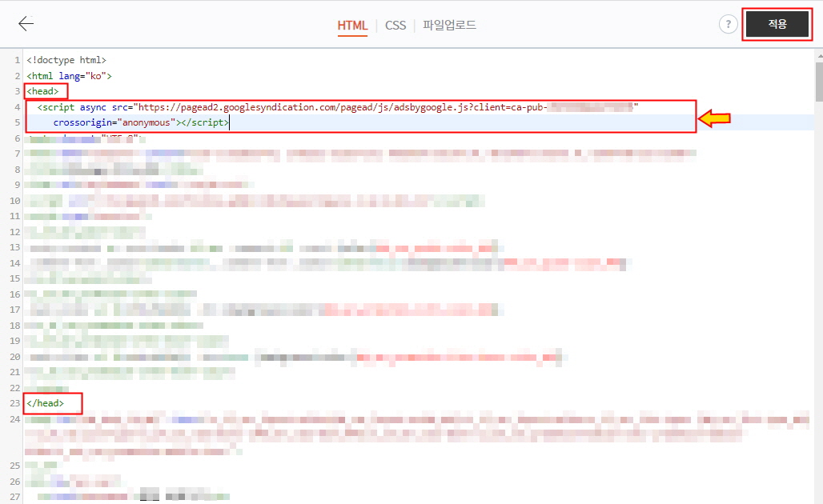Switch to the CSS tab
Image resolution: width=823 pixels, height=504 pixels.
(395, 25)
